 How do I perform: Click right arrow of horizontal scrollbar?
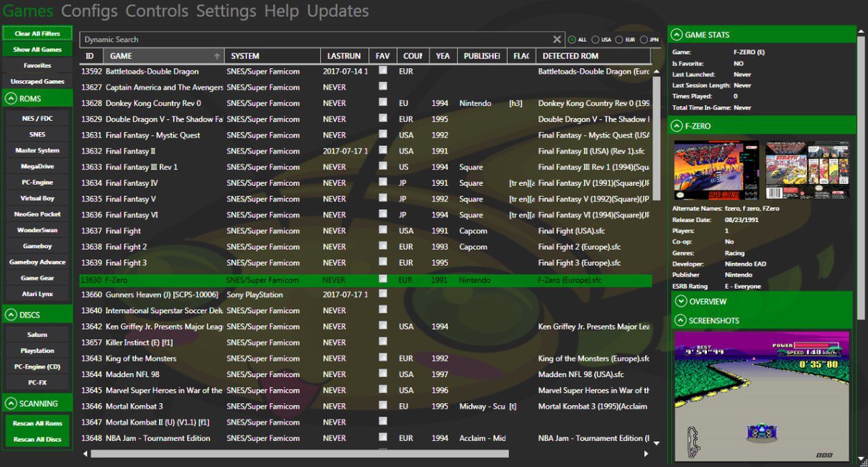point(646,453)
